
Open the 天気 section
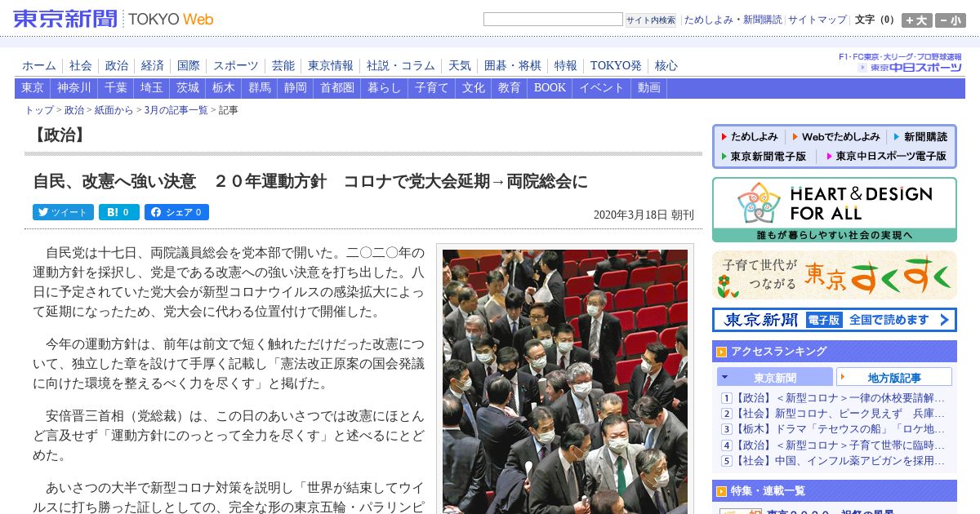coord(460,66)
